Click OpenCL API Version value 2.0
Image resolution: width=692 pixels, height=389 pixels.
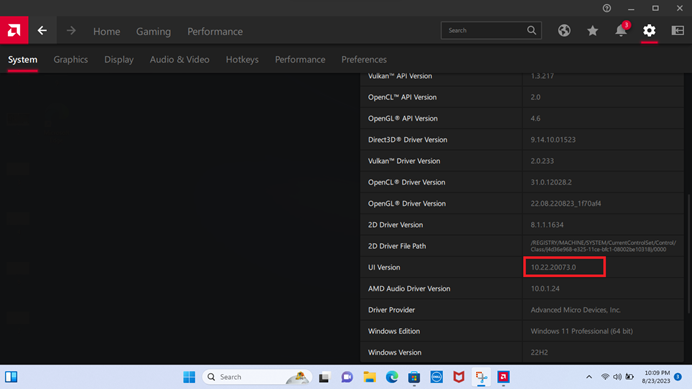pos(535,97)
